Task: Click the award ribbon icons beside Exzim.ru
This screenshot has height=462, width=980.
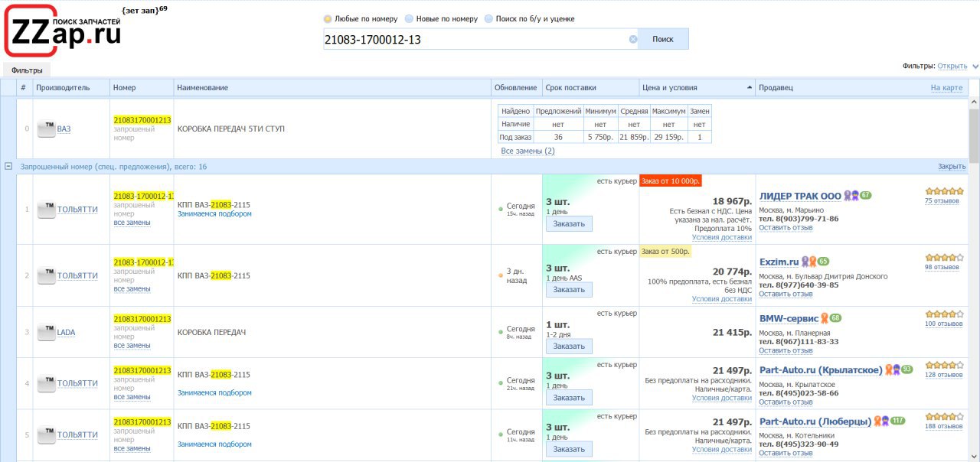Action: [x=809, y=262]
